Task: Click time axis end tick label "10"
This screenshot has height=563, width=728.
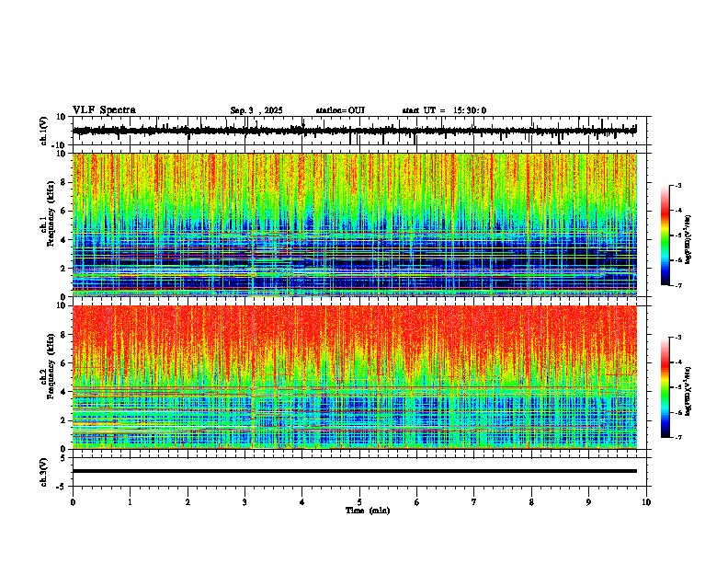Action: coord(646,502)
